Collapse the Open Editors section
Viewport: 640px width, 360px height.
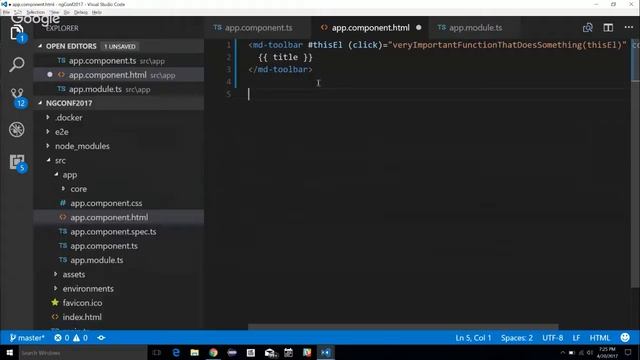tap(40, 46)
